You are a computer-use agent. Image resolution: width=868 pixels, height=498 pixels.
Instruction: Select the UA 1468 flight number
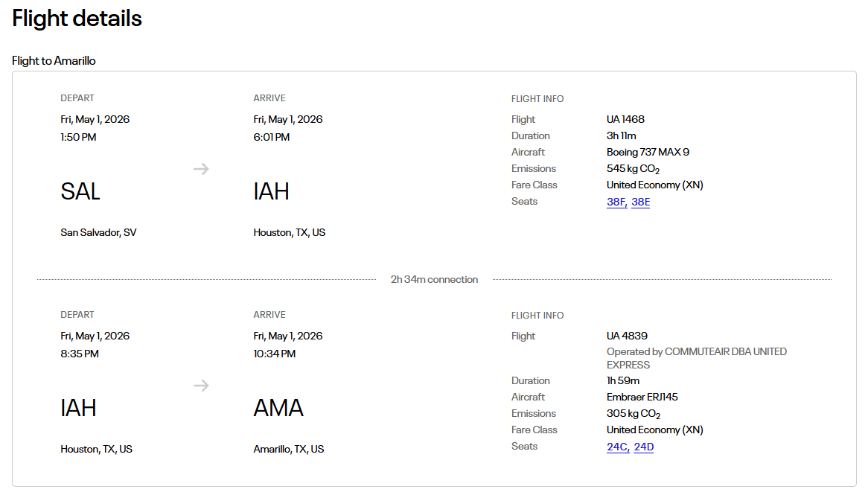[x=626, y=119]
